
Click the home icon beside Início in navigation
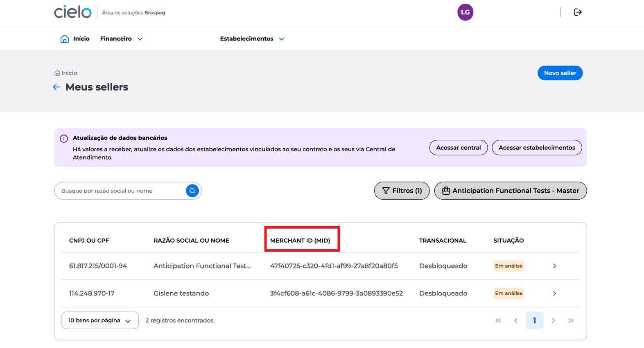pos(65,39)
